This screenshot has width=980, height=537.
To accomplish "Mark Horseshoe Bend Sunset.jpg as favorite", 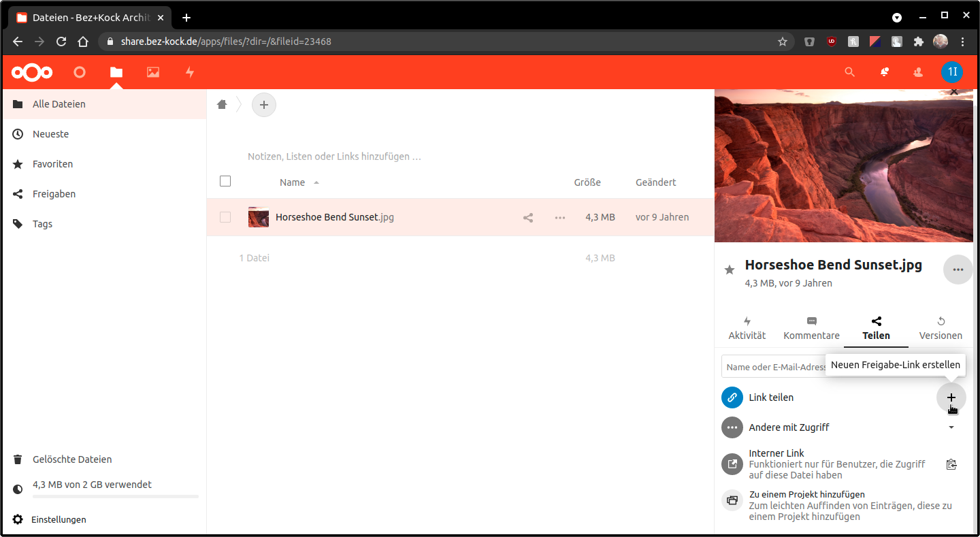I will point(730,270).
